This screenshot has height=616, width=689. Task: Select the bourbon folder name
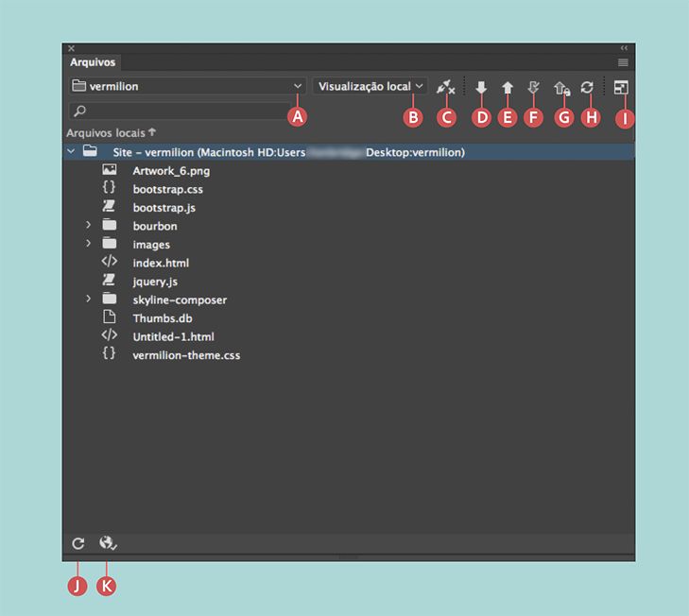[155, 227]
